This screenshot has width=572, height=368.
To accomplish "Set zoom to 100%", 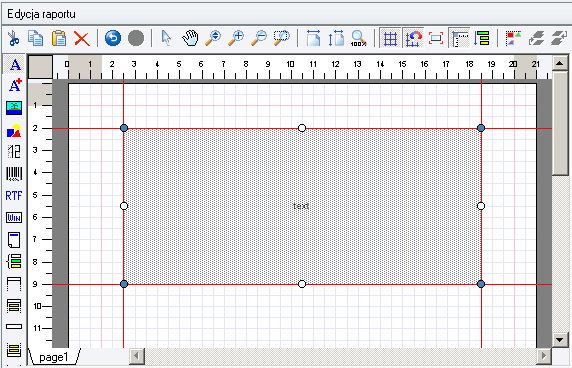I will coord(359,38).
